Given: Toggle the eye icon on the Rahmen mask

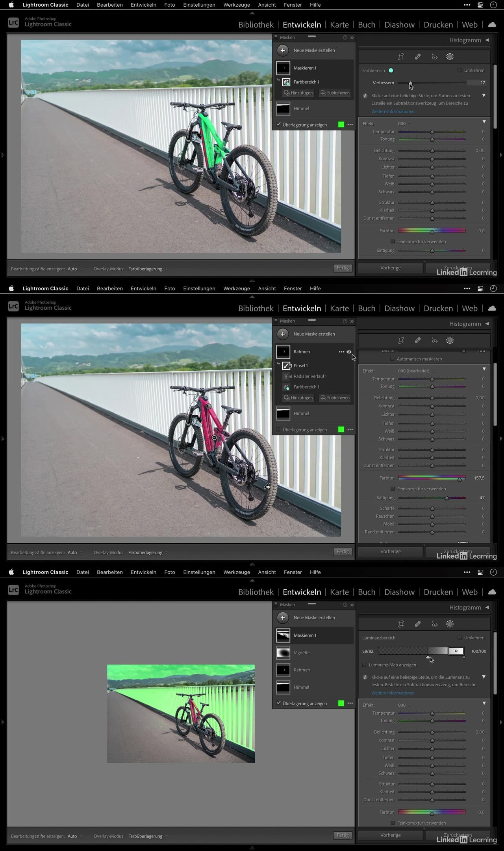Looking at the screenshot, I should coord(349,352).
